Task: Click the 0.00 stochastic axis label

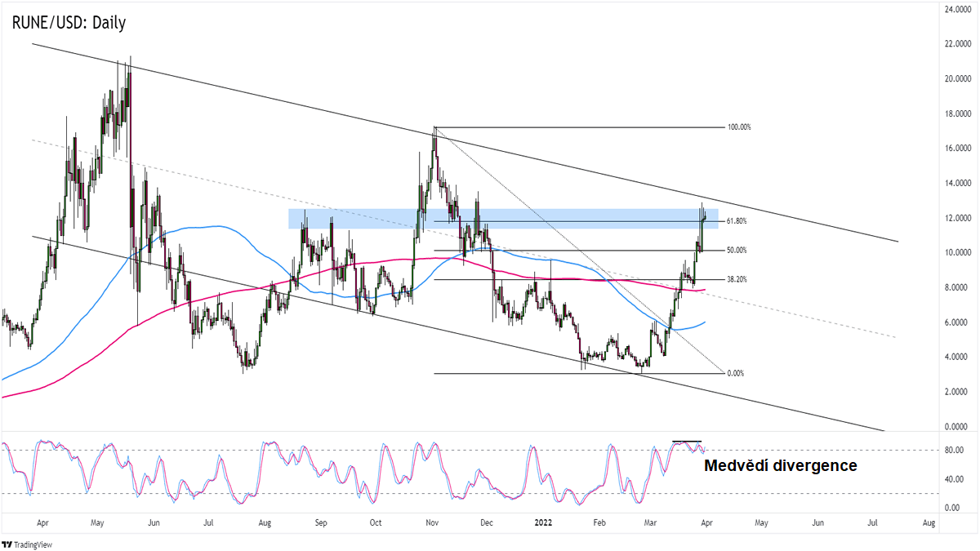Action: (x=951, y=508)
